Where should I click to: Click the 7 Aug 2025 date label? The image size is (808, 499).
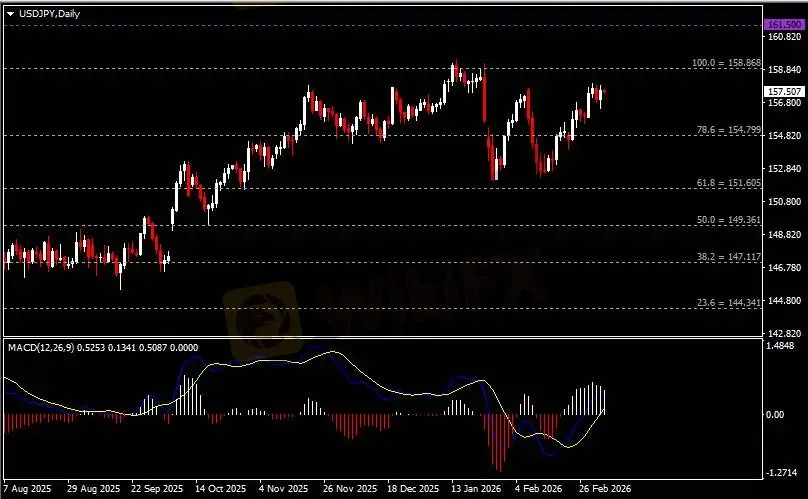point(27,488)
